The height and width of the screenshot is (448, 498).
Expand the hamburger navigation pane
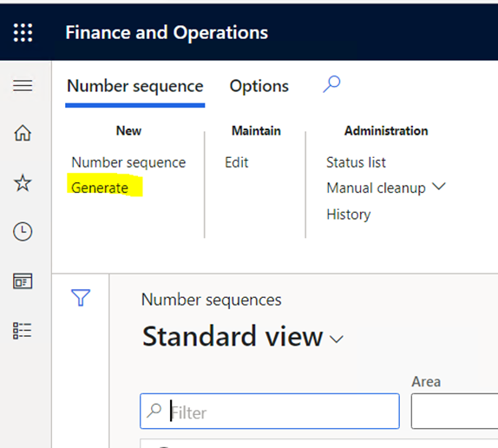point(23,85)
